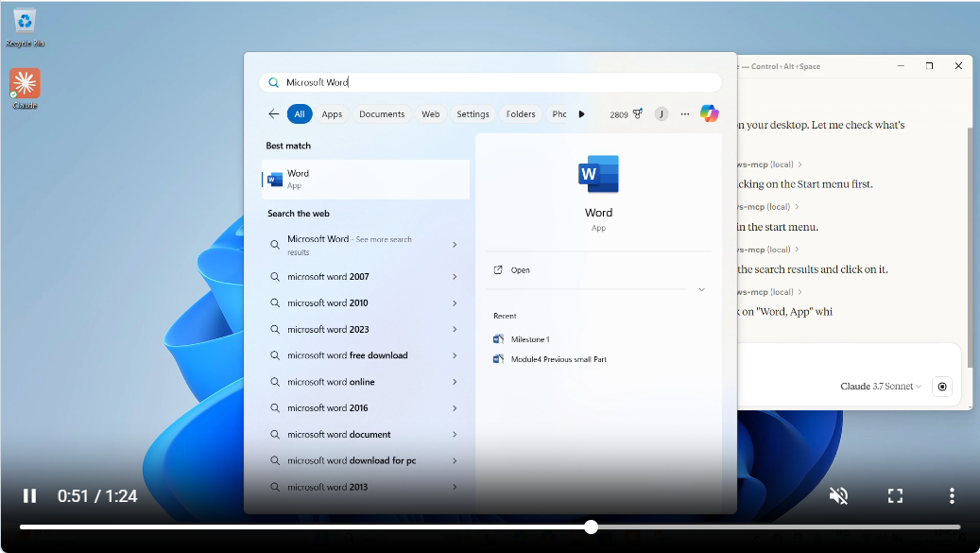This screenshot has width=980, height=553.
Task: Select Microsoft Word see more search results
Action: (x=366, y=244)
